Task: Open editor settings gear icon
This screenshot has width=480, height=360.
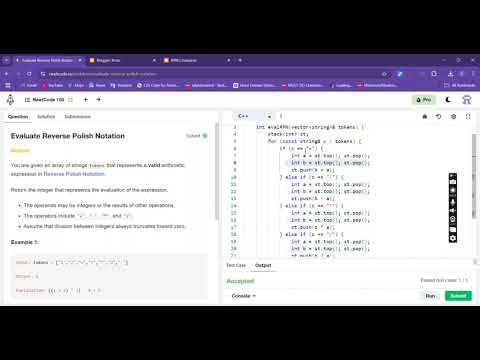Action: click(453, 116)
